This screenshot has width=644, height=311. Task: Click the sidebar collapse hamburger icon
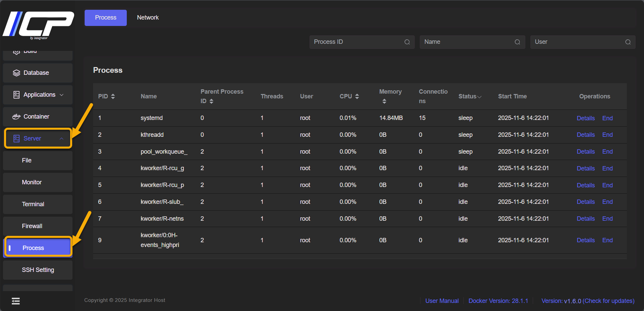(x=16, y=301)
